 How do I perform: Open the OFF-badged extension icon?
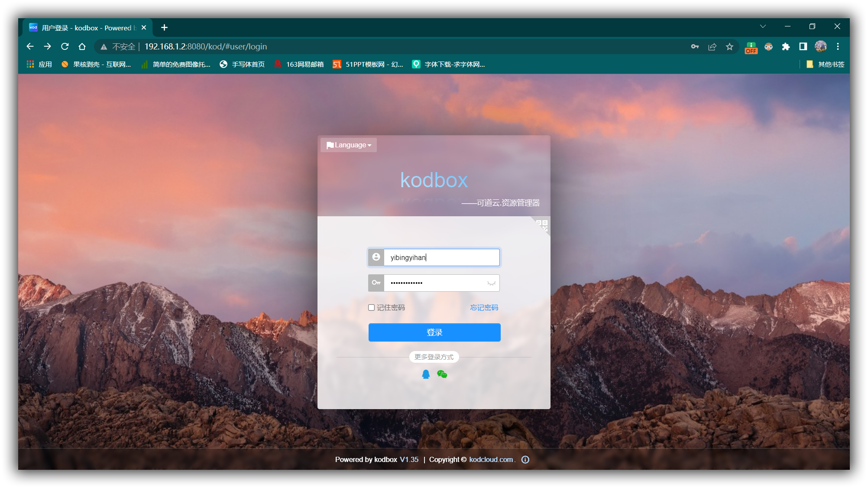751,48
